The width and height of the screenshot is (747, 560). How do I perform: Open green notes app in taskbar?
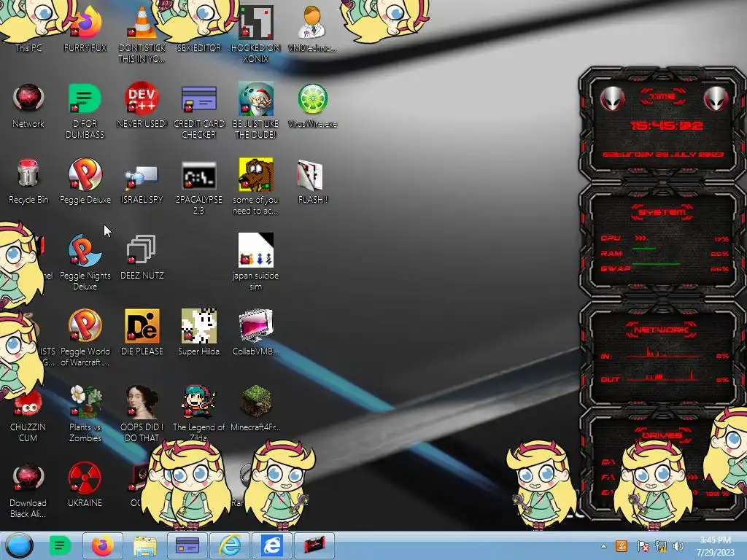60,545
